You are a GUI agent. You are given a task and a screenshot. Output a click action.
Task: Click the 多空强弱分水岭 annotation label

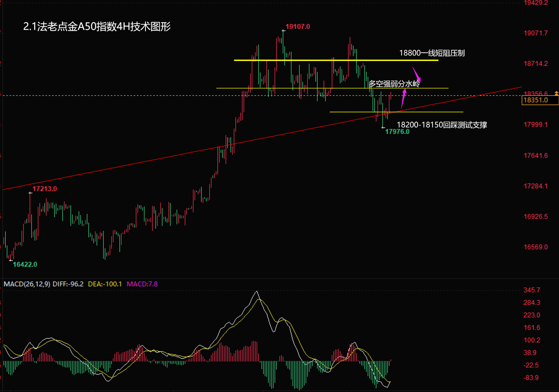point(394,84)
